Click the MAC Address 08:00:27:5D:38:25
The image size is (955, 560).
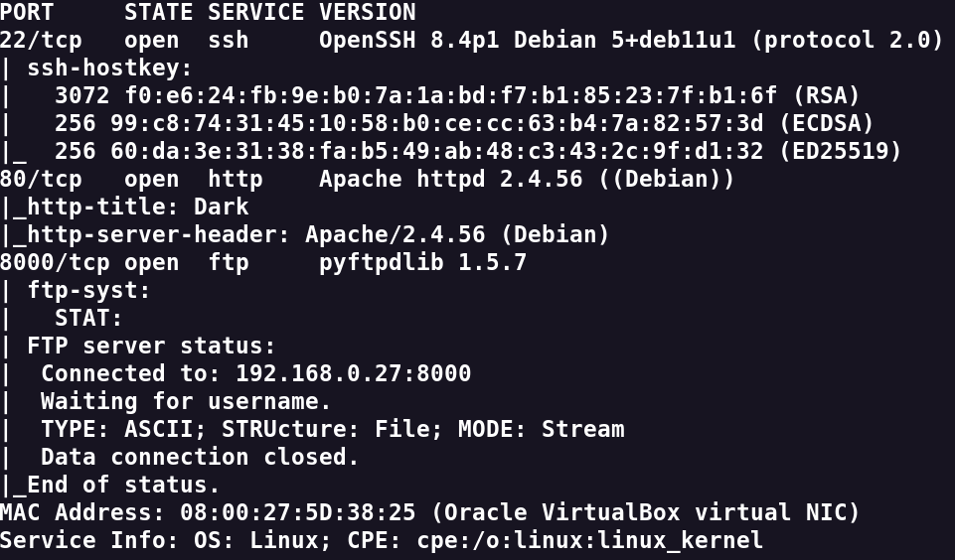[x=208, y=513]
